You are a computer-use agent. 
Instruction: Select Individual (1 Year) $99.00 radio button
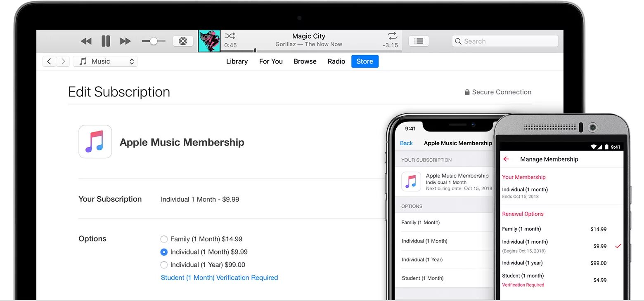click(164, 265)
